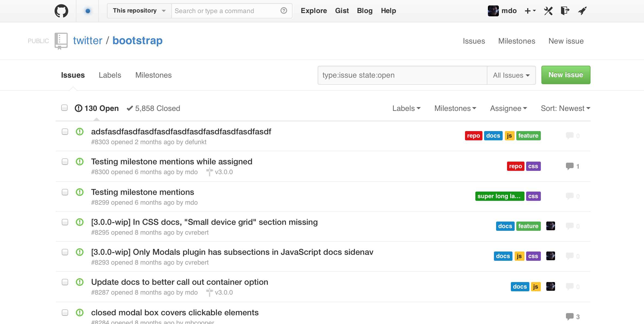Click the sign out icon
Screen dimensions: 644x324
[x=565, y=11]
